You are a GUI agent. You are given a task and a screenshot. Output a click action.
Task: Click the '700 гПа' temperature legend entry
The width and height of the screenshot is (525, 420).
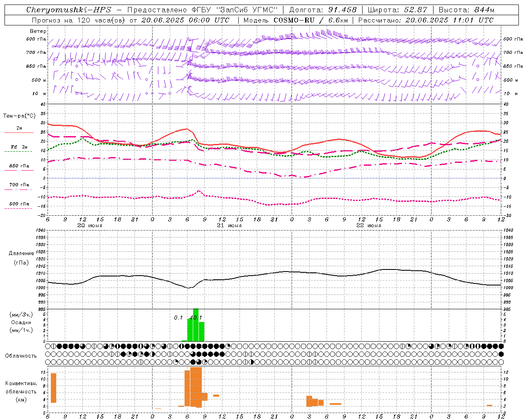coord(19,185)
